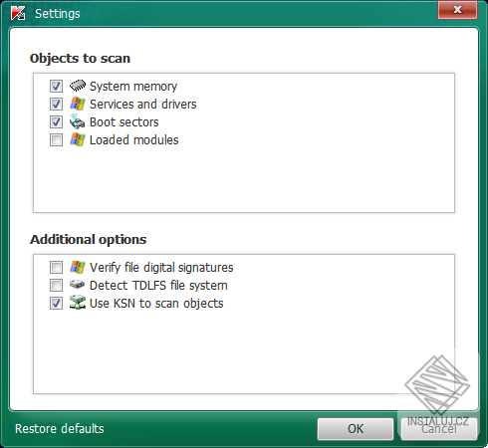
Task: Click the Kaspersky logo in title bar
Action: pos(18,13)
